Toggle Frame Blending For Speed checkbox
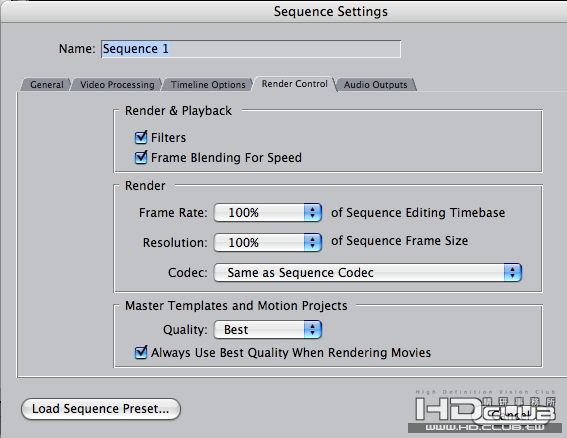The width and height of the screenshot is (567, 438). 141,157
